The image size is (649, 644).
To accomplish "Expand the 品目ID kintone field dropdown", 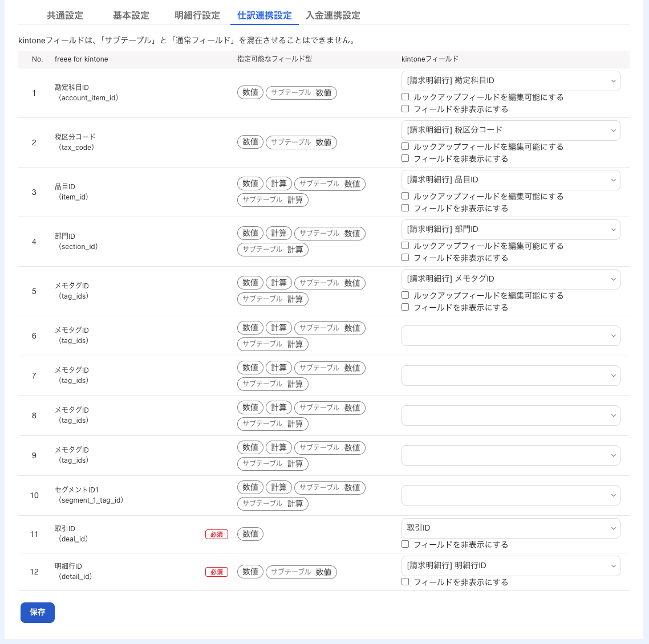I will 510,180.
